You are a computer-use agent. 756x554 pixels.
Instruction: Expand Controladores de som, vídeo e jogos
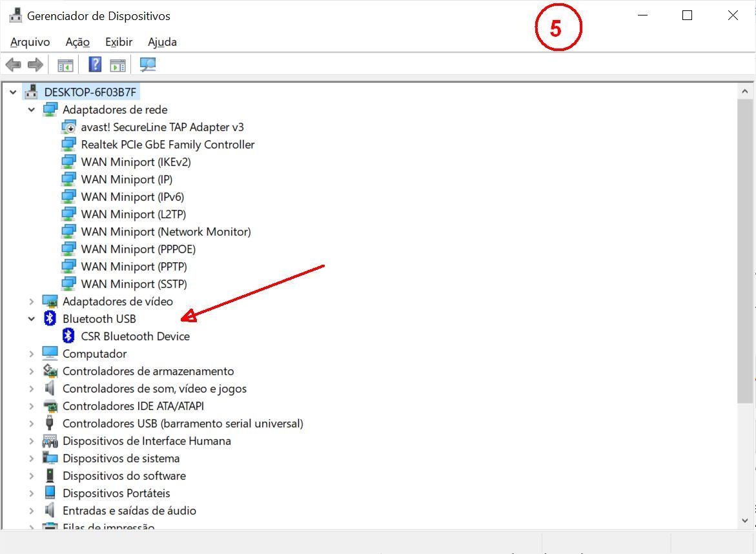click(32, 388)
